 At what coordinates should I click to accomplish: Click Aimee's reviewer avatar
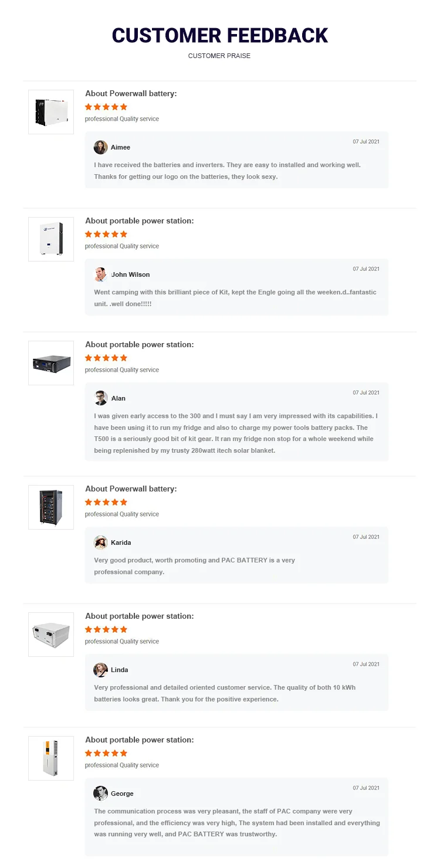[100, 147]
